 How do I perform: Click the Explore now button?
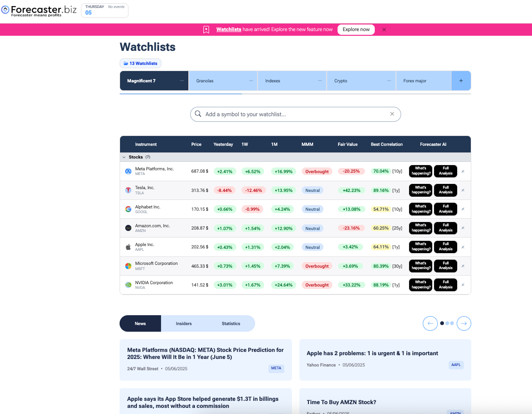356,30
